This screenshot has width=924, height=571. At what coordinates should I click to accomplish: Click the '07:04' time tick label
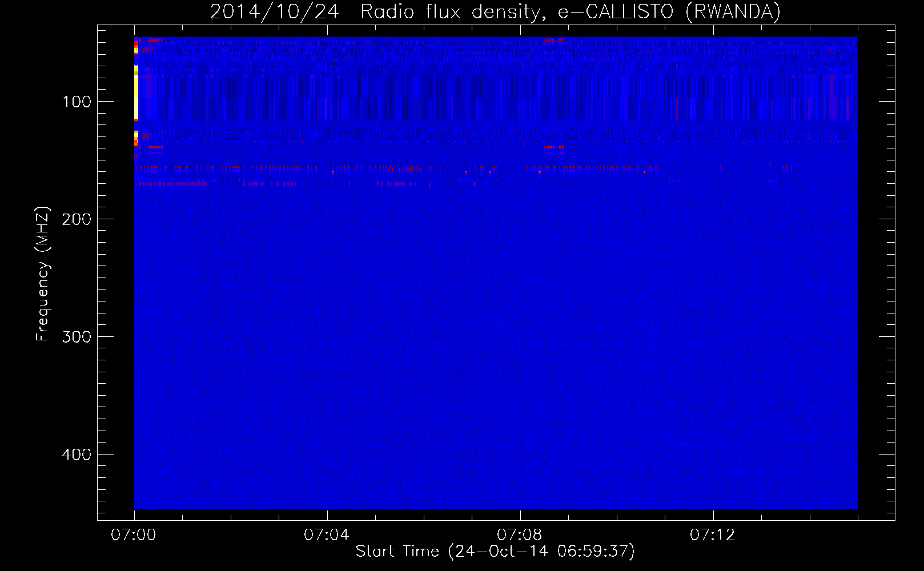(x=327, y=534)
